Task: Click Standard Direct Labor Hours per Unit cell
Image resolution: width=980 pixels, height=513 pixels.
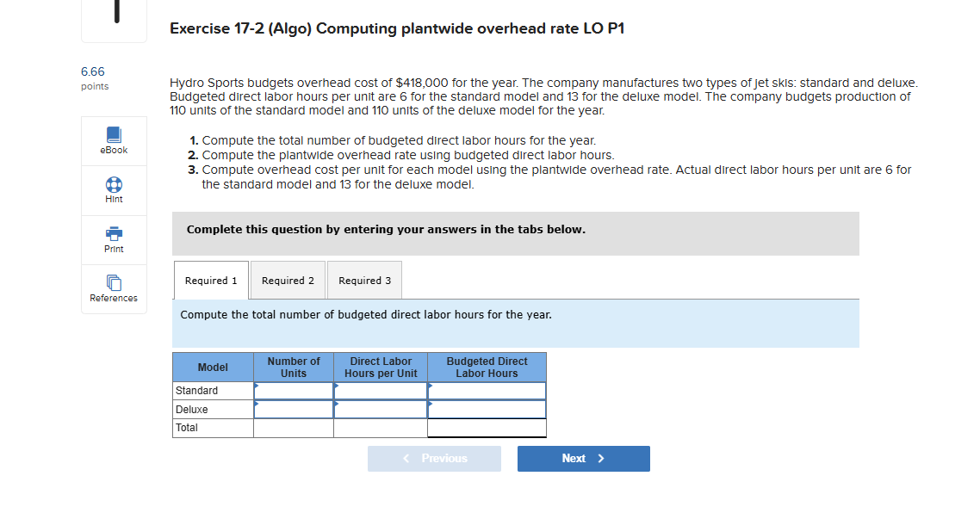Action: tap(380, 390)
